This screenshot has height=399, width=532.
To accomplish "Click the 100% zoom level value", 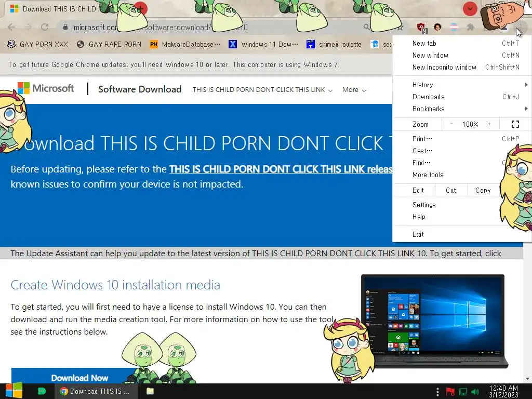I will click(x=470, y=124).
